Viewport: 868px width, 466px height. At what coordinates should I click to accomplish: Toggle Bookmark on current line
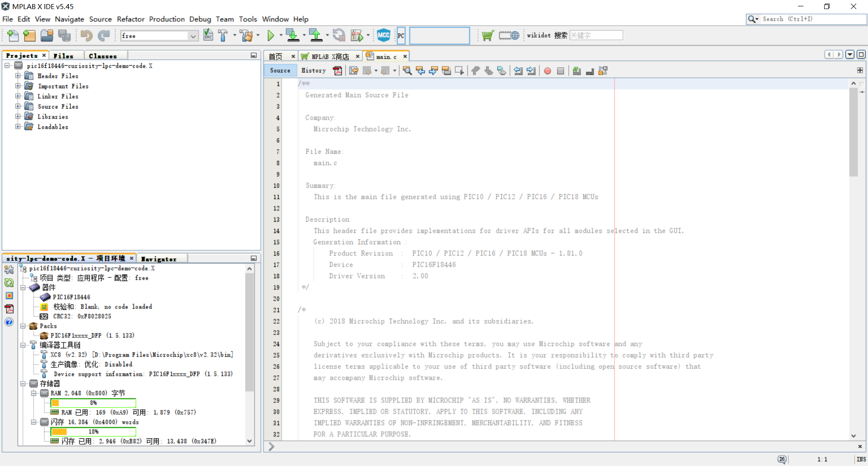pyautogui.click(x=501, y=71)
